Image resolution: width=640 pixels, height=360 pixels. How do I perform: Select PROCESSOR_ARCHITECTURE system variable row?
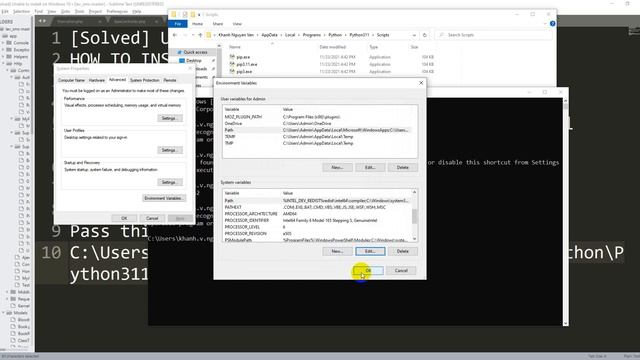pyautogui.click(x=317, y=214)
